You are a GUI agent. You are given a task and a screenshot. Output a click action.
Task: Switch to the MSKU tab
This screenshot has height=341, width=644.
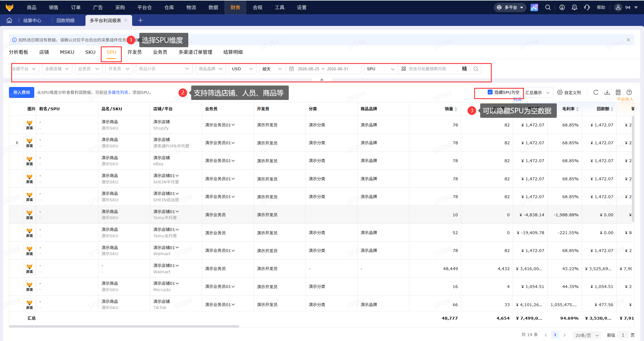(67, 52)
